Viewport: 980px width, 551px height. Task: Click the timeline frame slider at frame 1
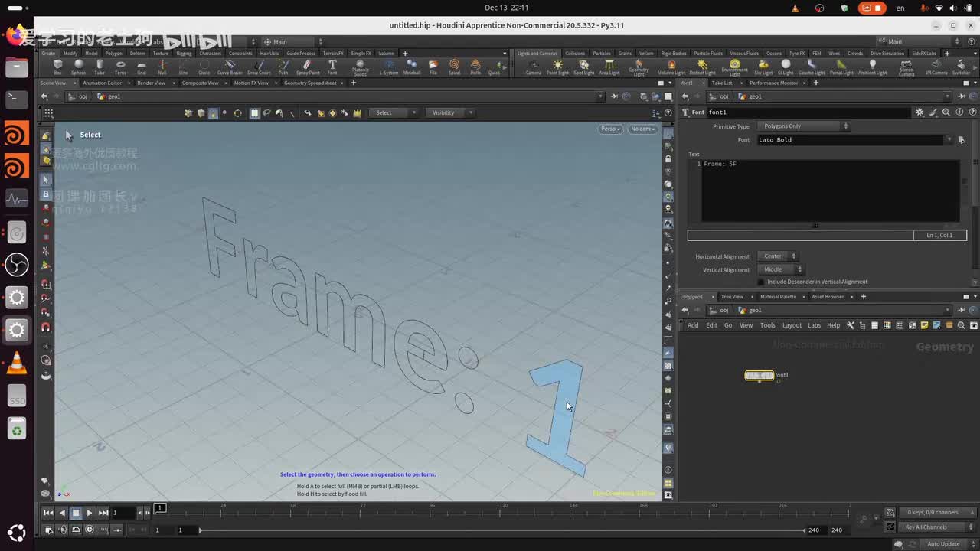[x=159, y=508]
